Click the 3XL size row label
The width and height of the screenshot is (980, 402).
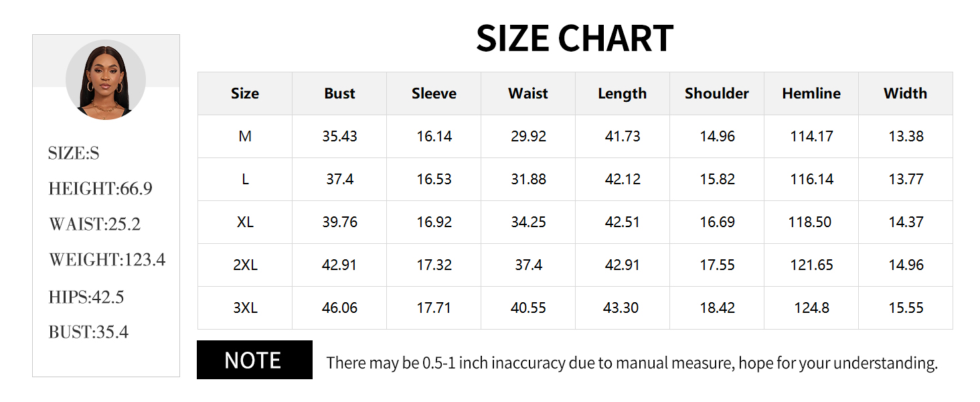pos(245,308)
